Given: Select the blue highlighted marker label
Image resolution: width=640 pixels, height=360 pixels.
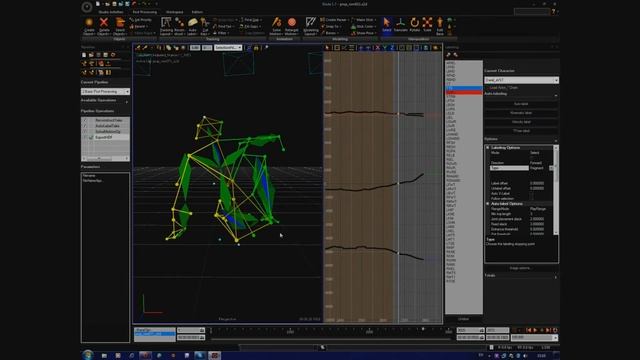Looking at the screenshot, I should pos(464,88).
